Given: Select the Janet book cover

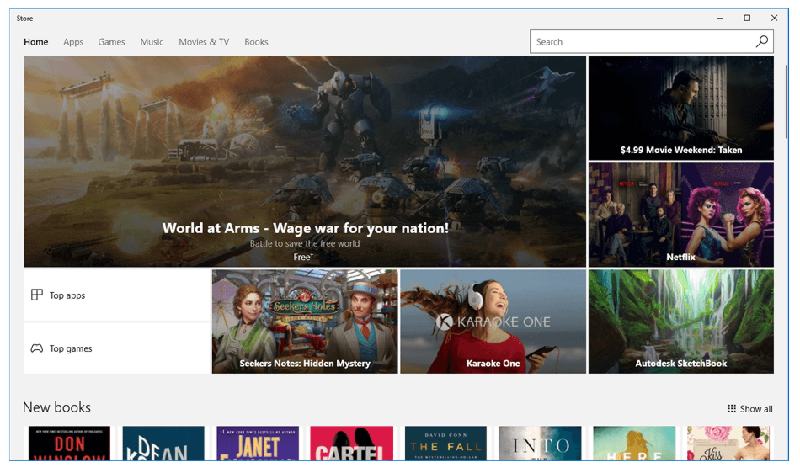Looking at the screenshot, I should 258,443.
